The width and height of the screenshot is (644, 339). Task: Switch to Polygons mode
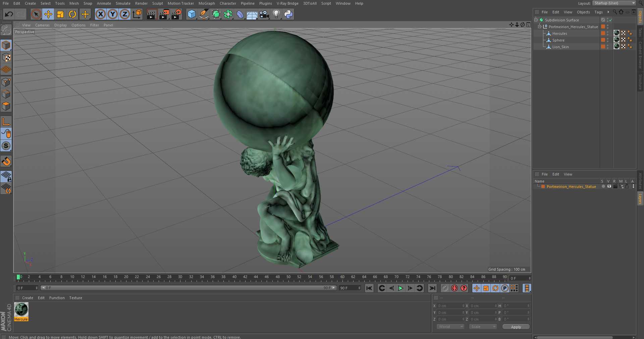point(6,107)
